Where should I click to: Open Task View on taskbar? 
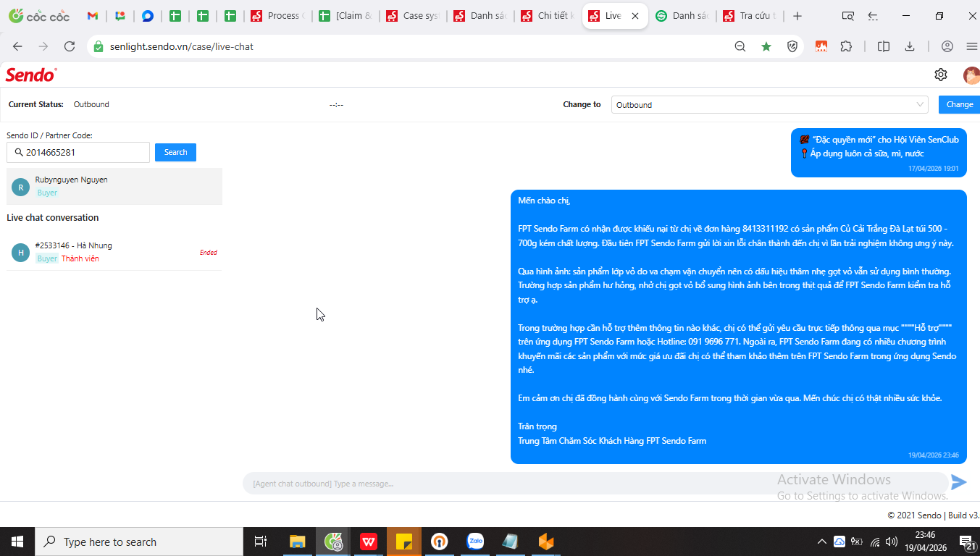click(261, 542)
